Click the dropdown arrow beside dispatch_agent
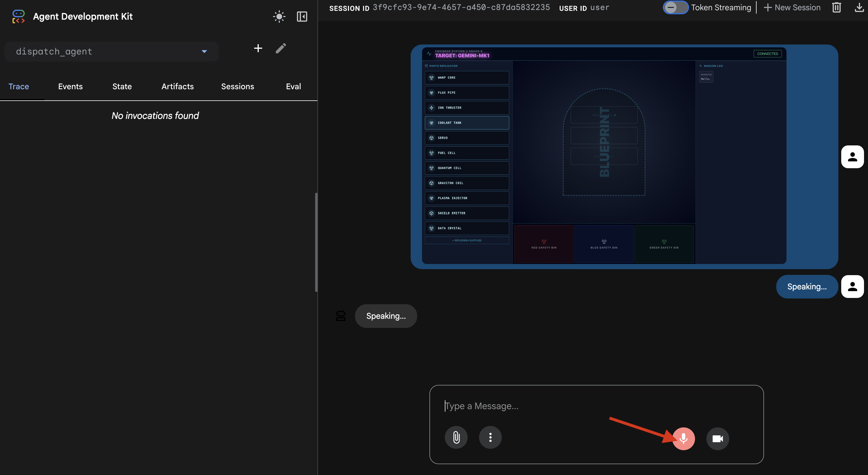This screenshot has width=868, height=475. coord(204,52)
